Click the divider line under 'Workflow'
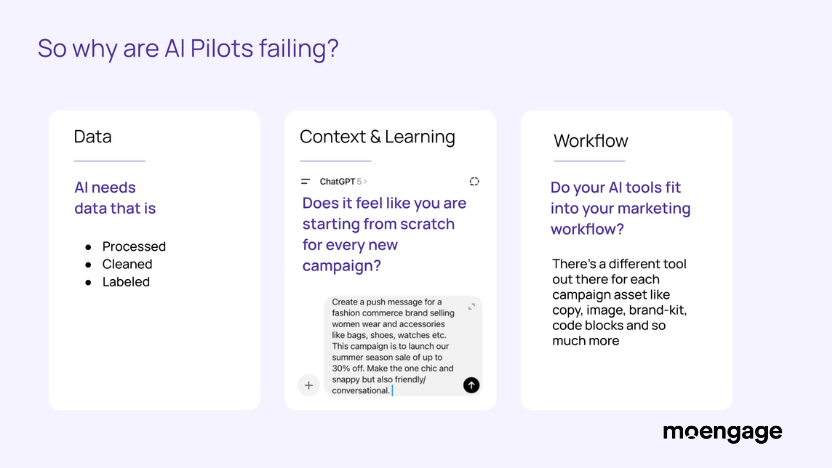Screen dimensions: 832x468 click(589, 161)
